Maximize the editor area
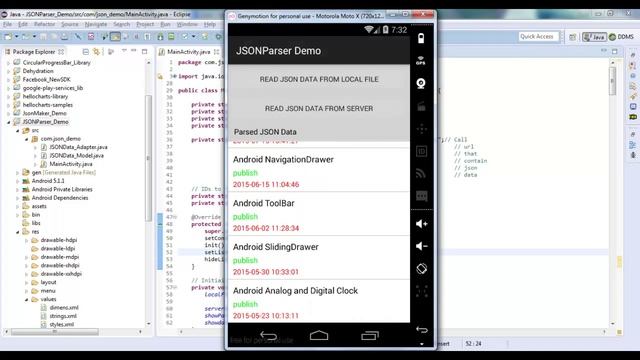Viewport: 640px width, 360px height. (615, 51)
